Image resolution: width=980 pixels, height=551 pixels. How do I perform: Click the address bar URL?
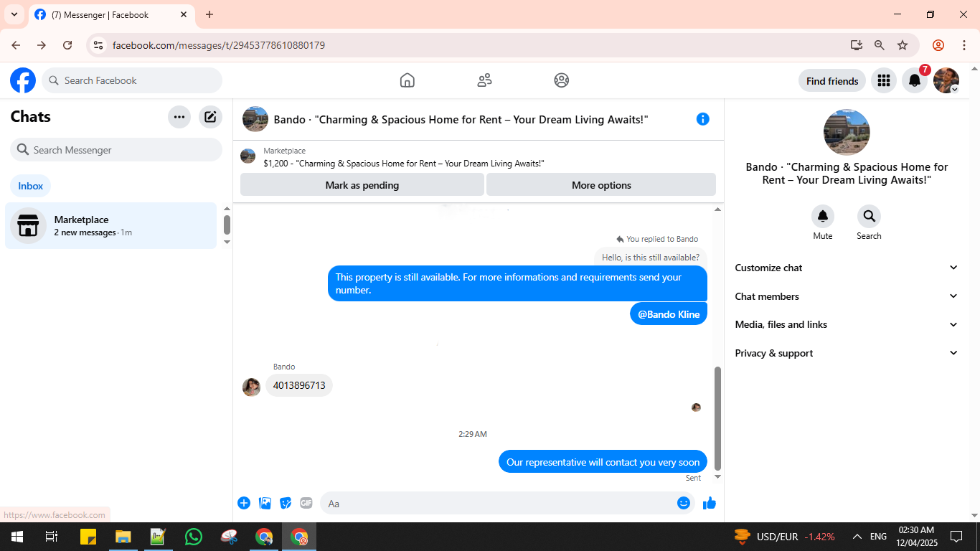tap(219, 45)
